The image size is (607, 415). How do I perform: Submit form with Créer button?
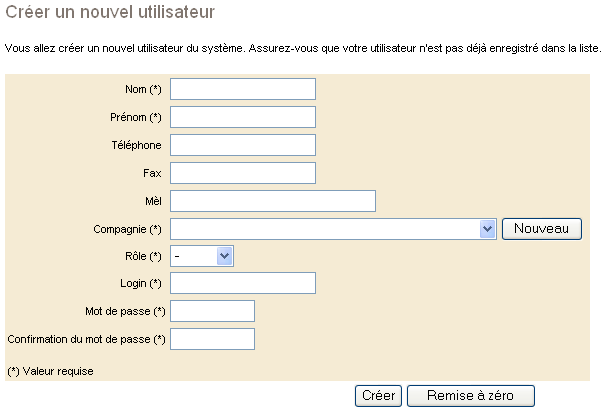[378, 396]
